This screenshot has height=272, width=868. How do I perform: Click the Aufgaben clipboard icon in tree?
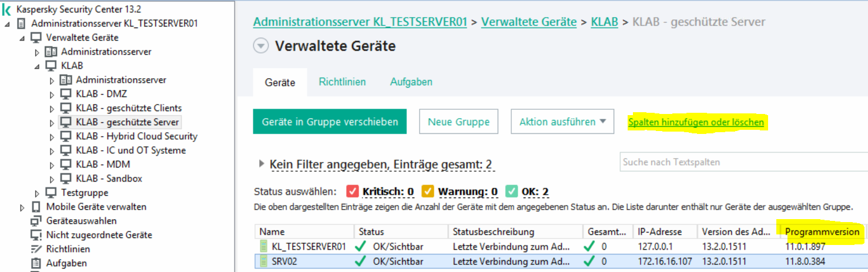(36, 263)
